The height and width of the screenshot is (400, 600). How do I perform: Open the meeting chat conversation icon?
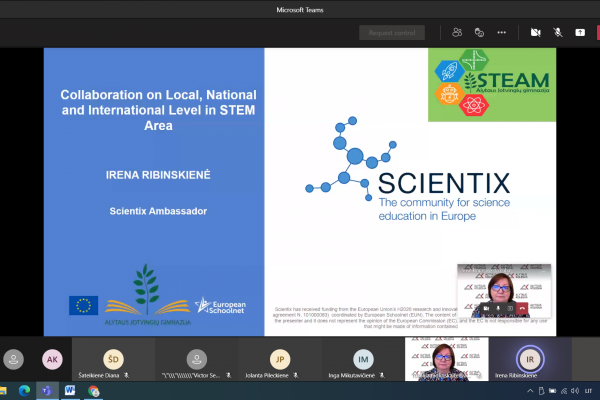click(479, 33)
